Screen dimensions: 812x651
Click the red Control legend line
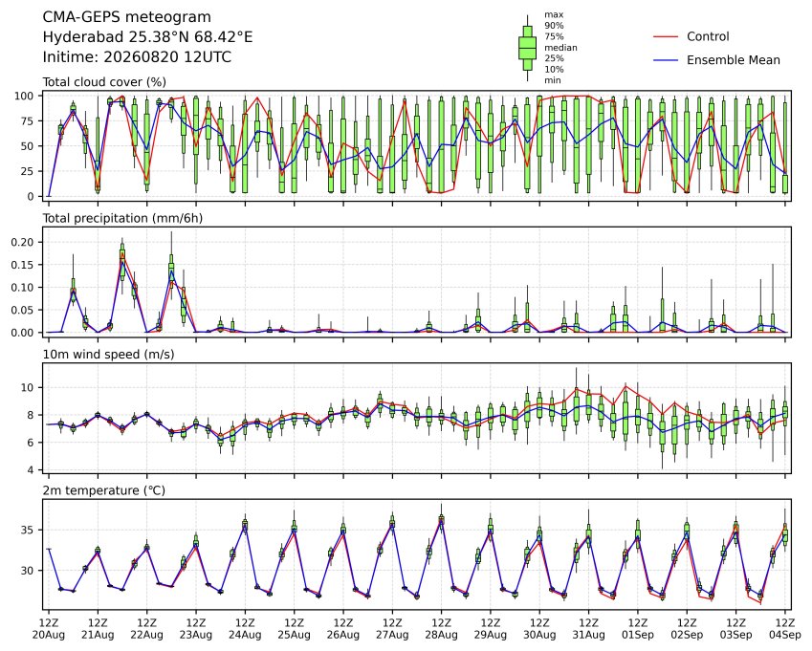[x=666, y=36]
